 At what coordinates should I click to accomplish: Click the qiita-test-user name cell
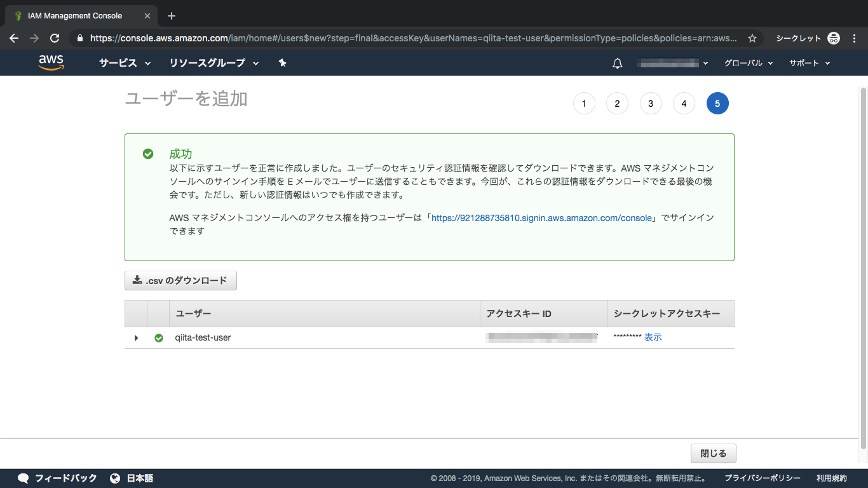pos(203,338)
